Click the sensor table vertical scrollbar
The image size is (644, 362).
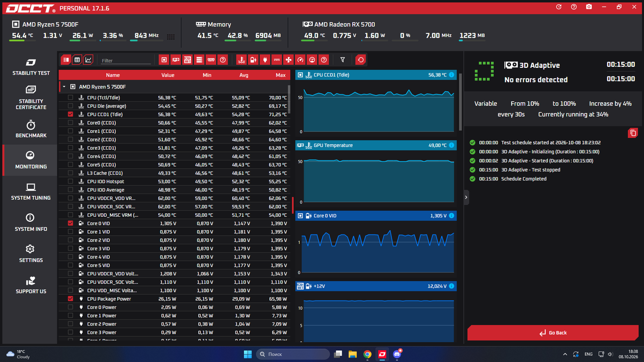click(289, 100)
